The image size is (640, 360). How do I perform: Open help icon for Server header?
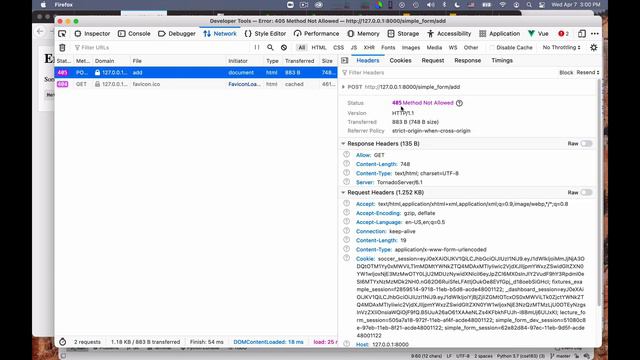347,182
